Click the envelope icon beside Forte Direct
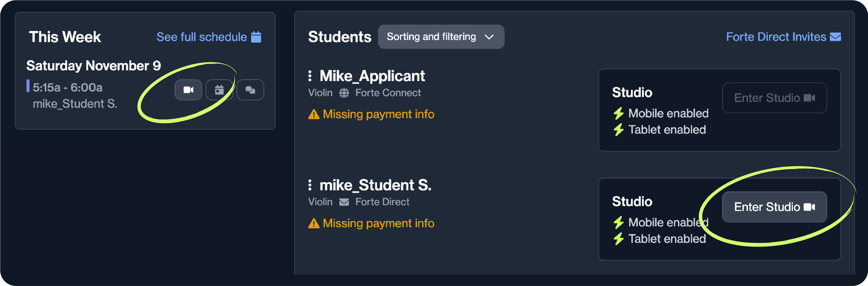 coord(344,202)
